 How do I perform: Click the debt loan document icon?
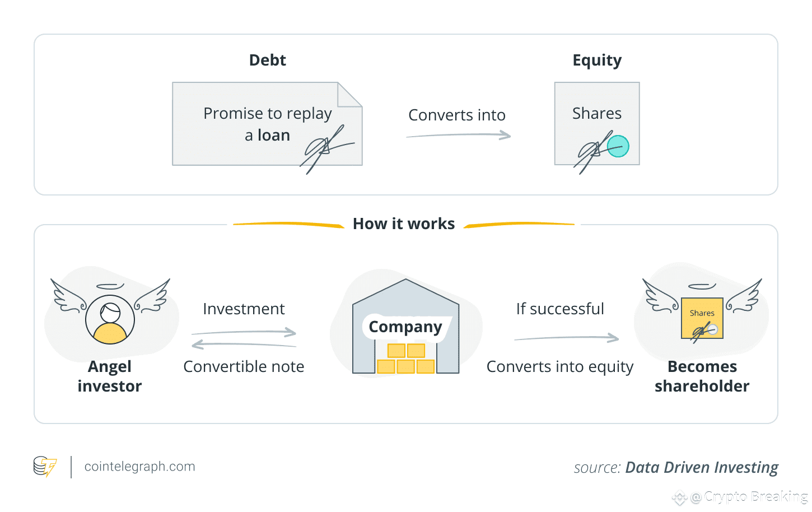[x=267, y=124]
